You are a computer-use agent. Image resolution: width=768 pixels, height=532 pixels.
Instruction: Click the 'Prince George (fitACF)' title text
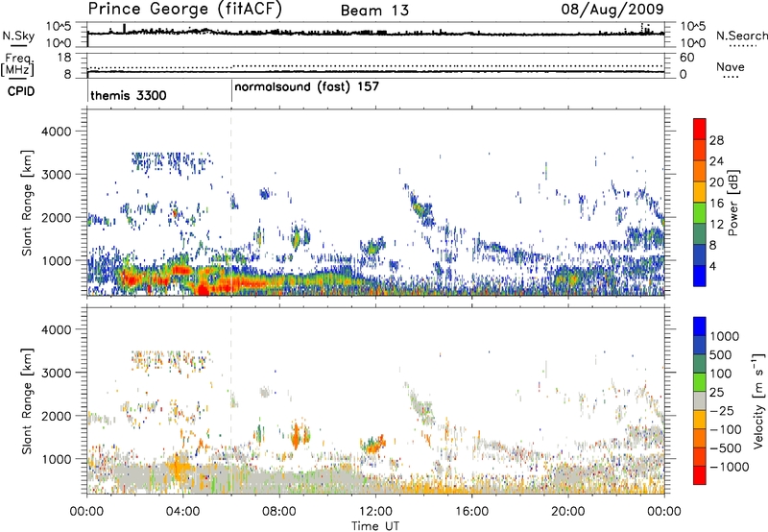point(184,10)
